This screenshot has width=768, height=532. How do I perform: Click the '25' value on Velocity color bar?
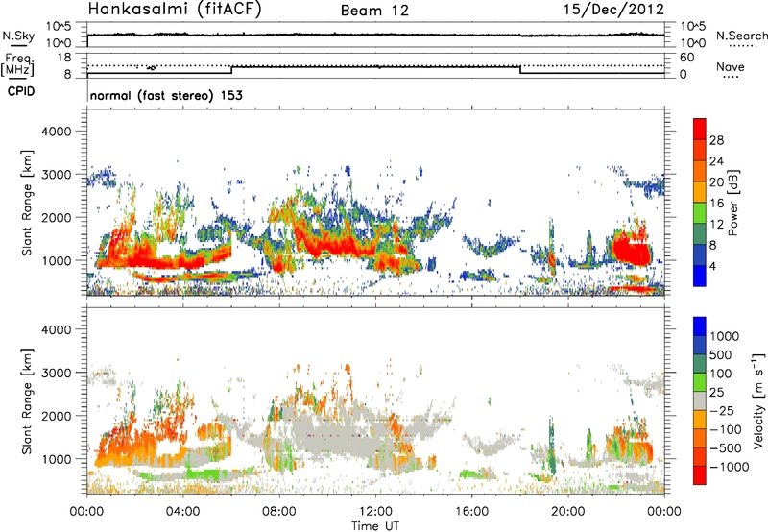tap(716, 392)
